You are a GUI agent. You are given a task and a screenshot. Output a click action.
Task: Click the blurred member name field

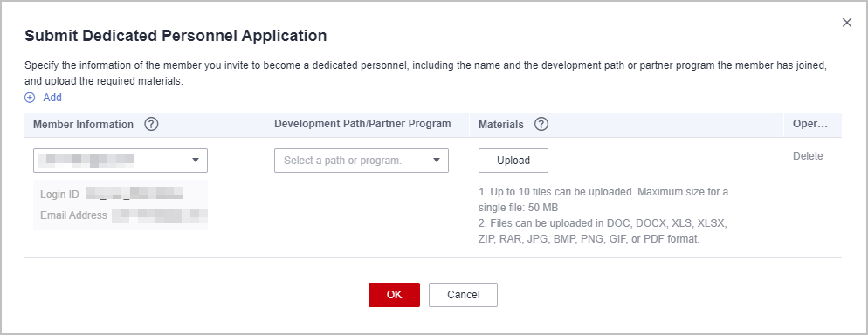coord(121,161)
